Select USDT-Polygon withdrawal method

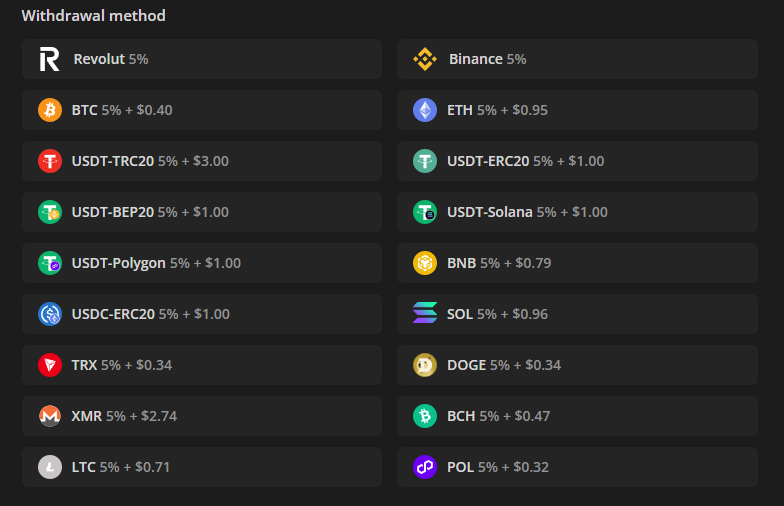[202, 263]
